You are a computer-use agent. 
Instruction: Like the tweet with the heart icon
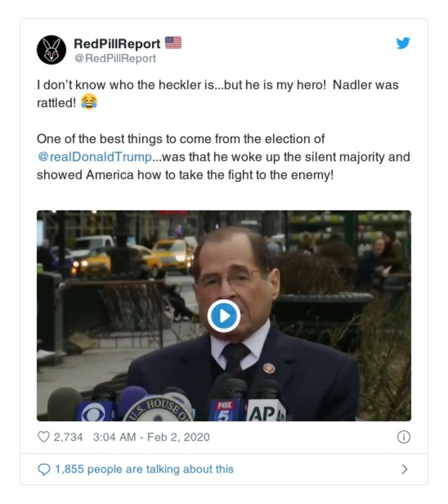tap(43, 437)
